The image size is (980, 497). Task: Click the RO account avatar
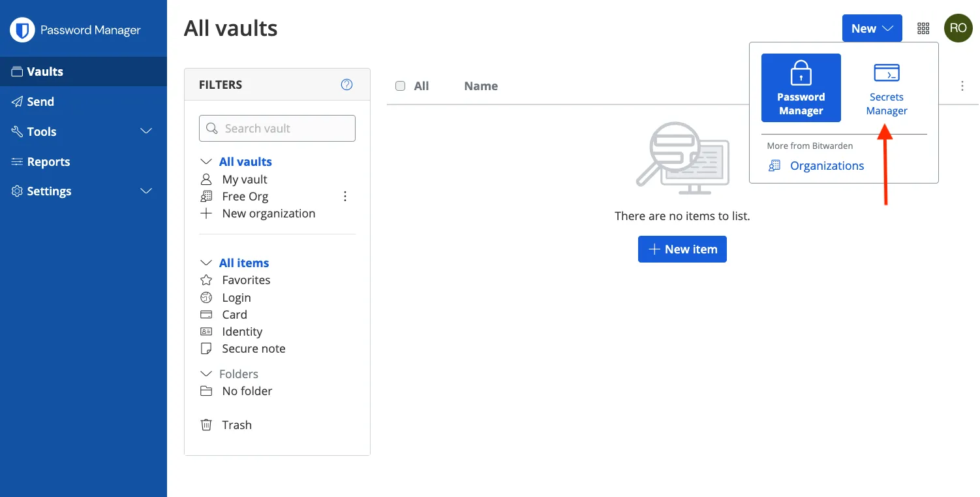click(x=958, y=28)
